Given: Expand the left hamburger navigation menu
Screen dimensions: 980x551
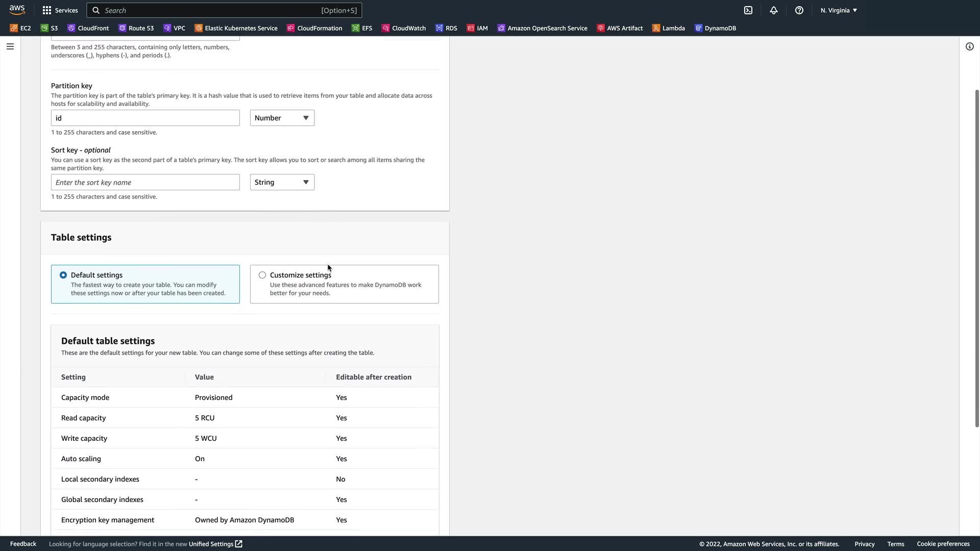Looking at the screenshot, I should coord(10,46).
